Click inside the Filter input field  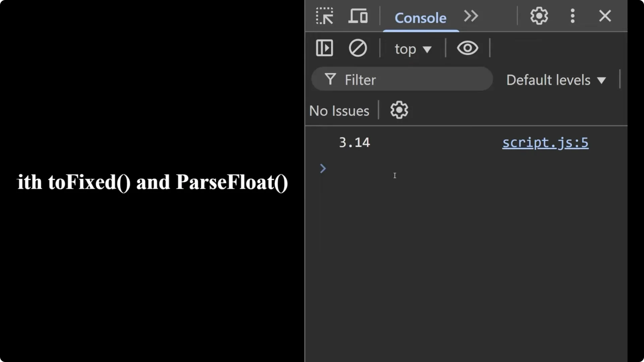tap(386, 79)
